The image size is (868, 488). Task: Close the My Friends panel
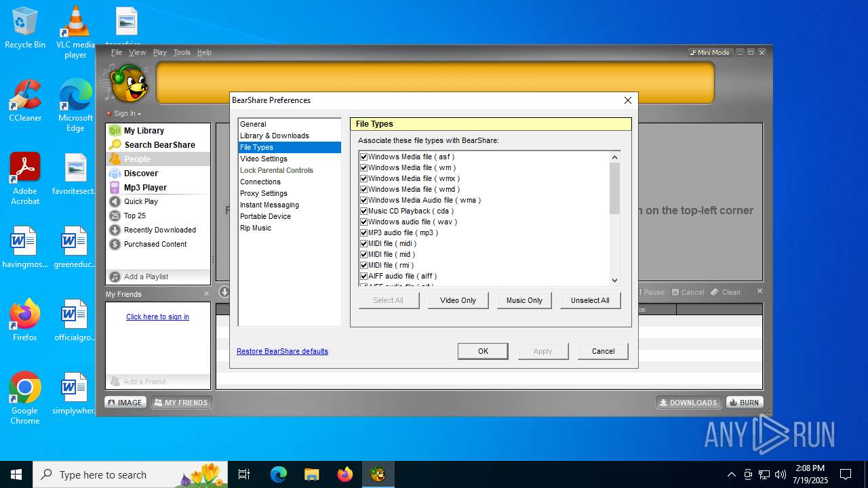(x=207, y=294)
